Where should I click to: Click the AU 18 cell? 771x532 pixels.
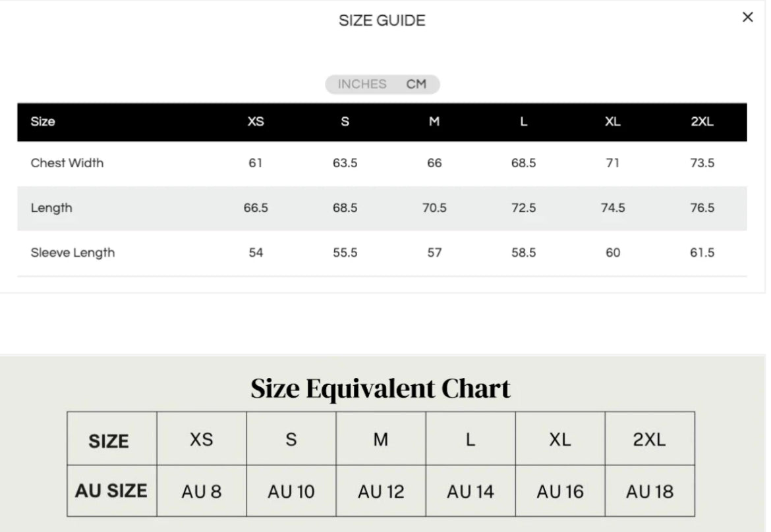coord(650,491)
